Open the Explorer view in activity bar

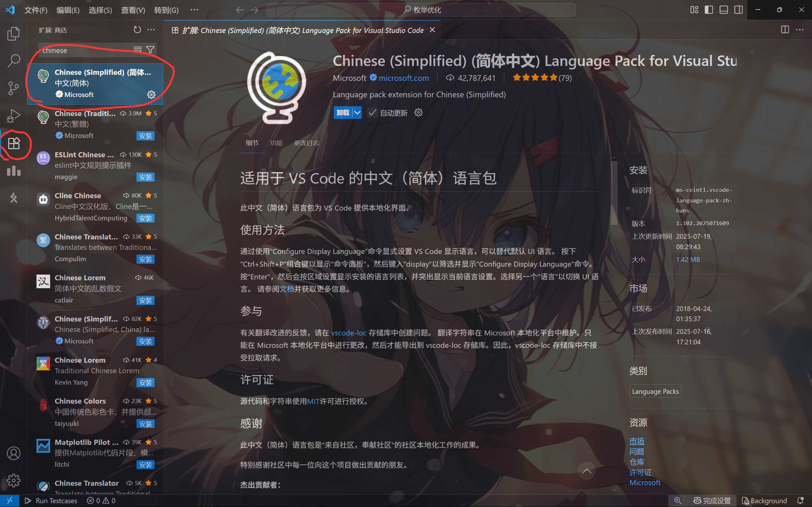pos(13,34)
